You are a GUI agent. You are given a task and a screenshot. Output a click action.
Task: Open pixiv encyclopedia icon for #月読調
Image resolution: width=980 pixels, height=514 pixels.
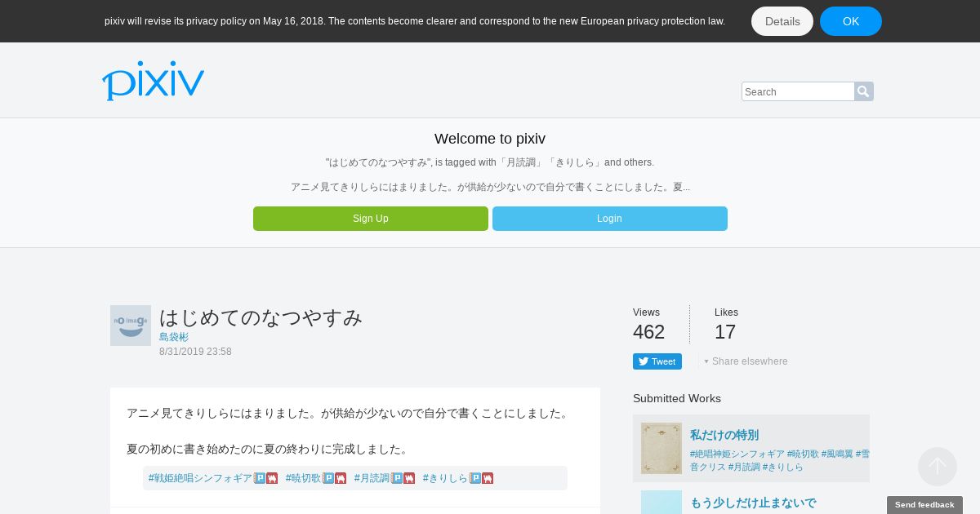tap(397, 478)
